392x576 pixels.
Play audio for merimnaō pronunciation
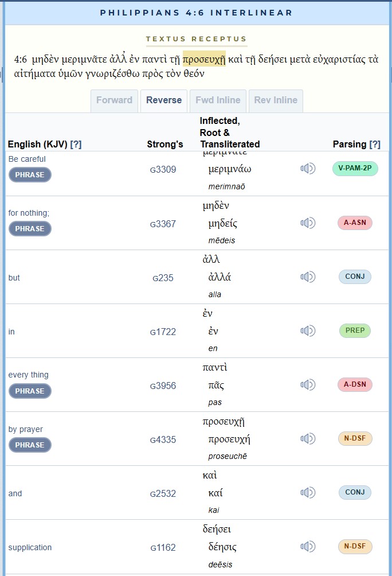[x=308, y=169]
